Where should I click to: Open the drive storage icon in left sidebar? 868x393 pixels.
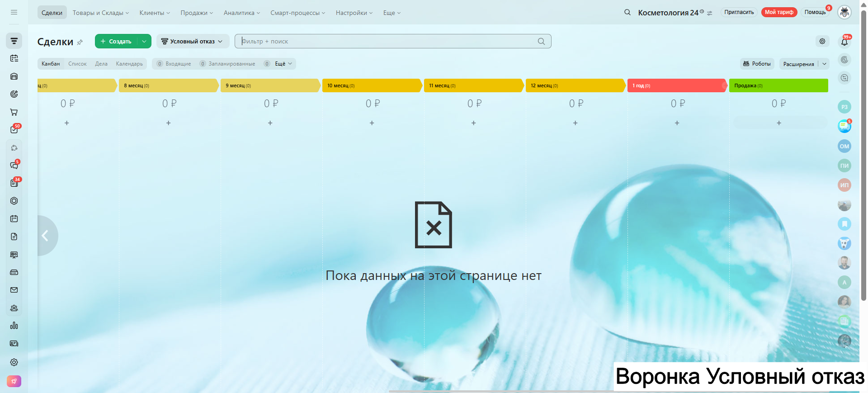14,272
